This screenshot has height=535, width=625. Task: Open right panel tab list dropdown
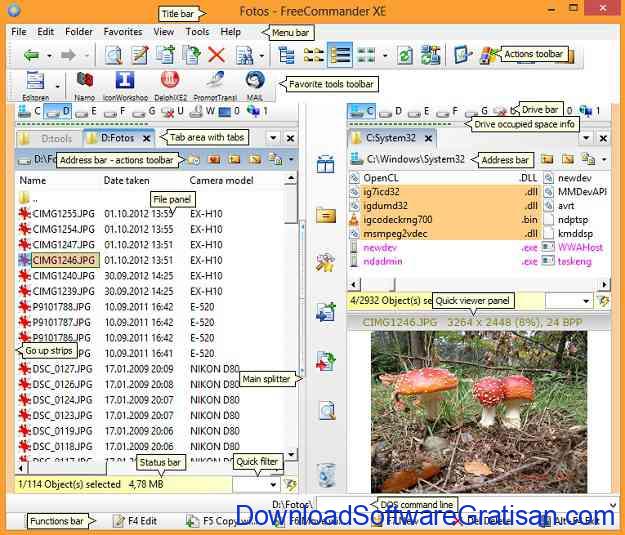pos(586,138)
